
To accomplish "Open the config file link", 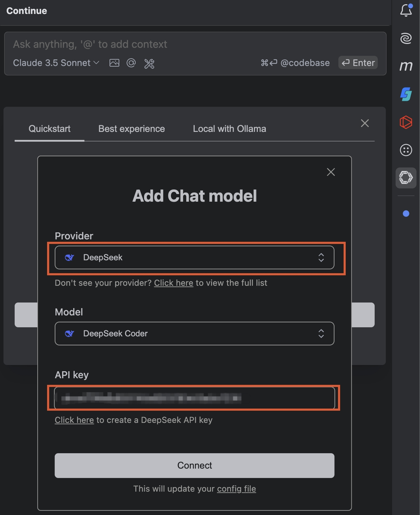I will pos(237,489).
